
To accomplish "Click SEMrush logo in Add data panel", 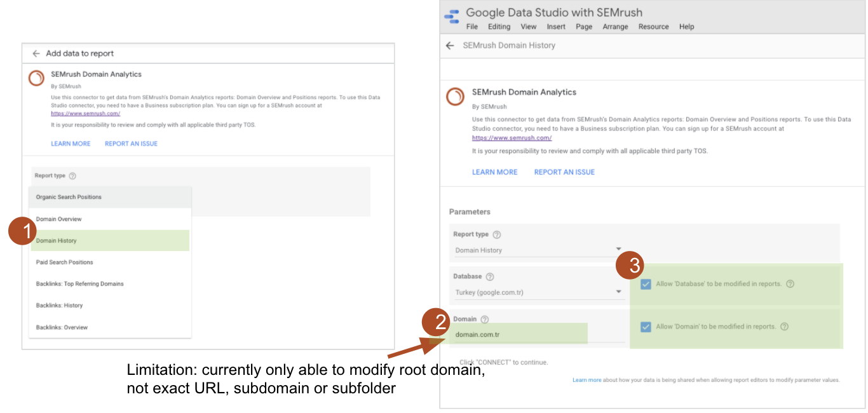I will 37,78.
